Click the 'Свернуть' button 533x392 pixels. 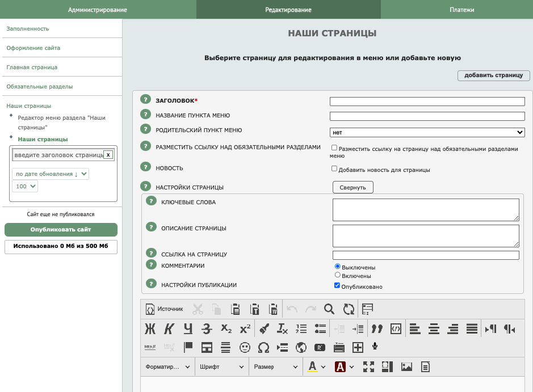(x=353, y=187)
